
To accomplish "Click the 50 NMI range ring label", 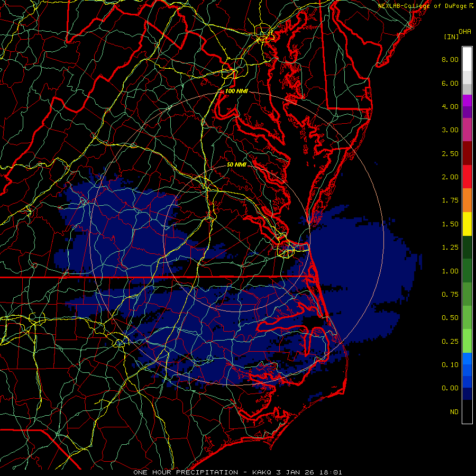I will pos(236,164).
